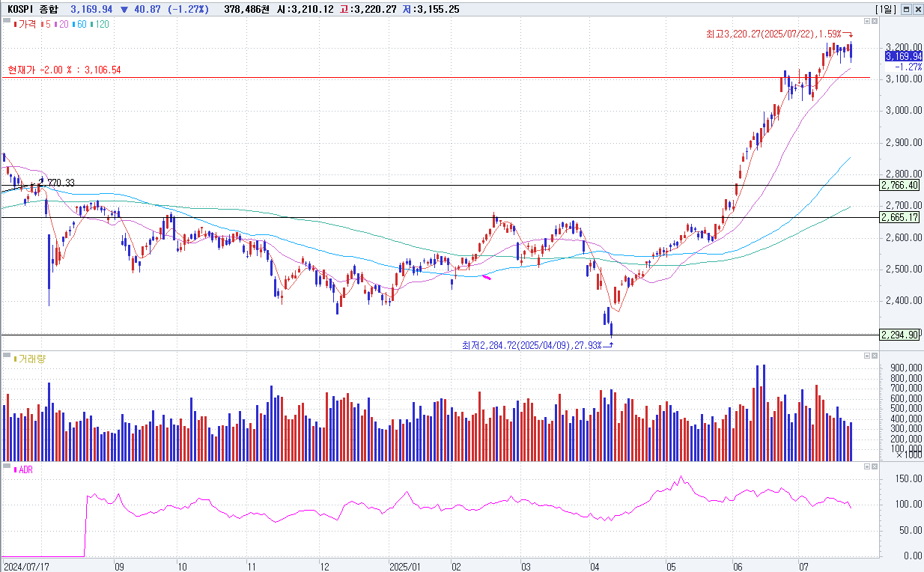This screenshot has width=924, height=572.
Task: Select the 2,766.40 horizontal line price tag
Action: point(901,185)
